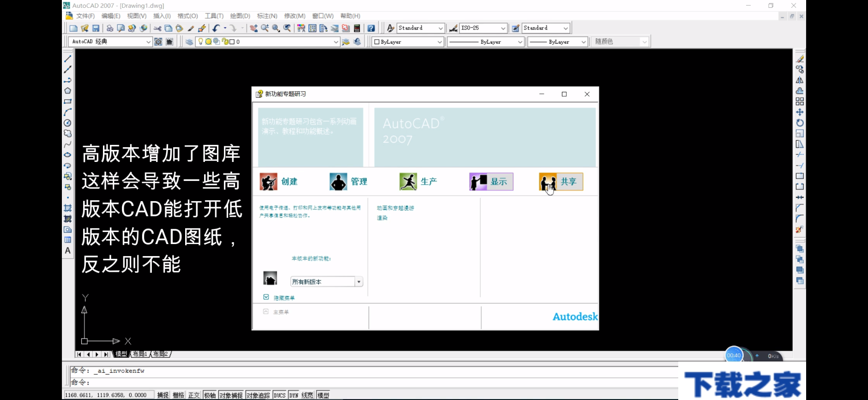Screen dimensions: 868x400
Task: Toggle 线宽 lineweight display
Action: (307, 395)
